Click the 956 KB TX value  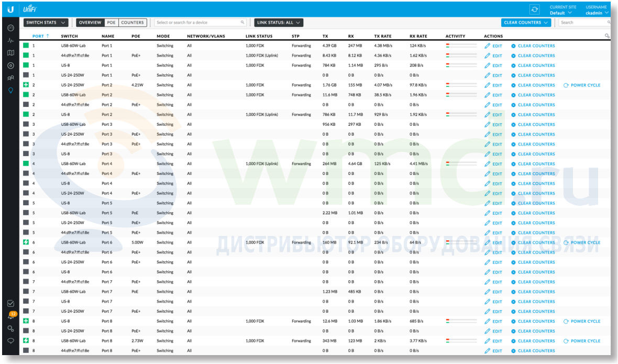[329, 125]
